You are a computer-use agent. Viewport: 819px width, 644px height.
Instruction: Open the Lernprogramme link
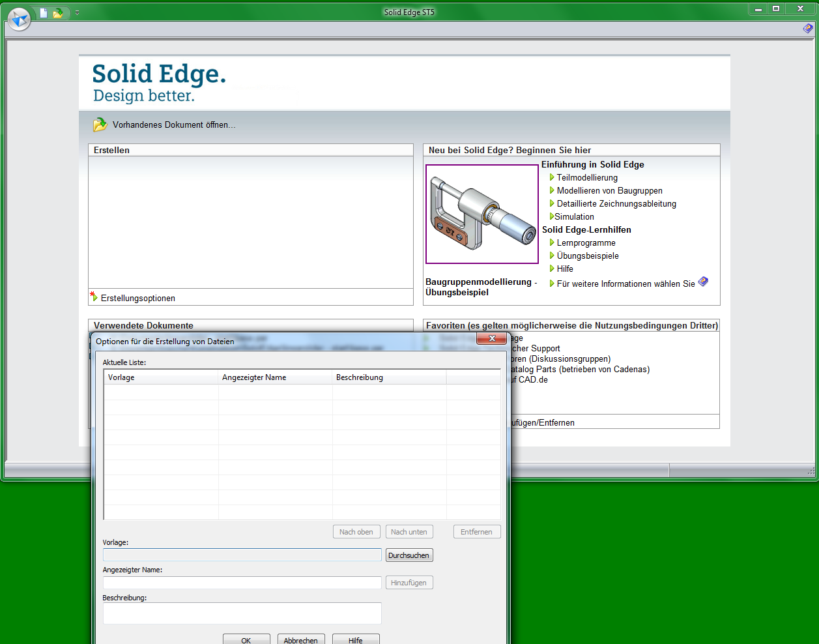(x=586, y=242)
